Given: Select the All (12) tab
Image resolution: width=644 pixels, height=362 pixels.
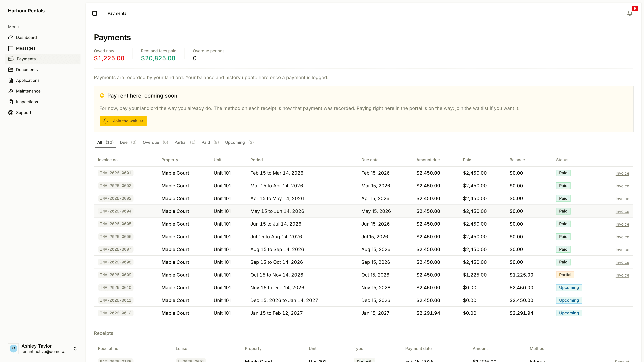Looking at the screenshot, I should [105, 142].
